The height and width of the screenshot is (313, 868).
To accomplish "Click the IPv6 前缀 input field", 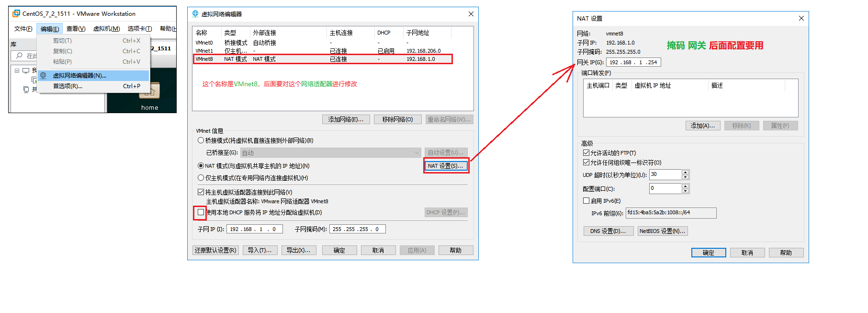I will pyautogui.click(x=671, y=213).
